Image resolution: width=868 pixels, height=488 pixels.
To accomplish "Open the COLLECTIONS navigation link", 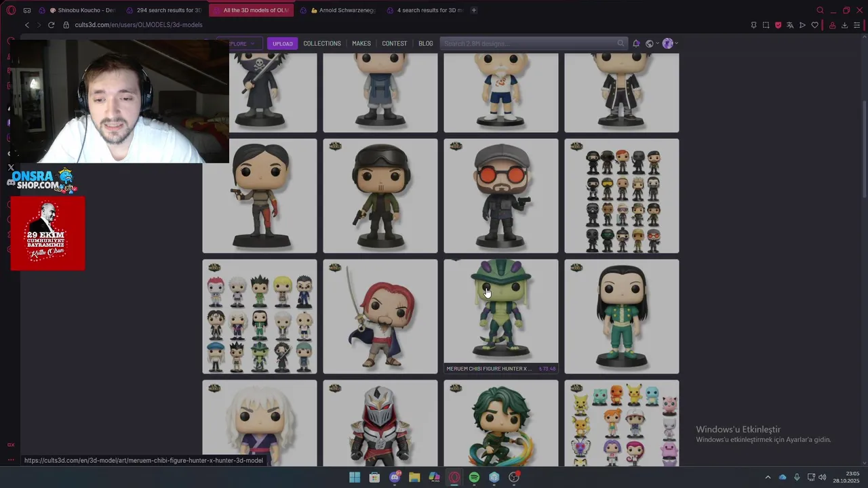I will (x=322, y=43).
